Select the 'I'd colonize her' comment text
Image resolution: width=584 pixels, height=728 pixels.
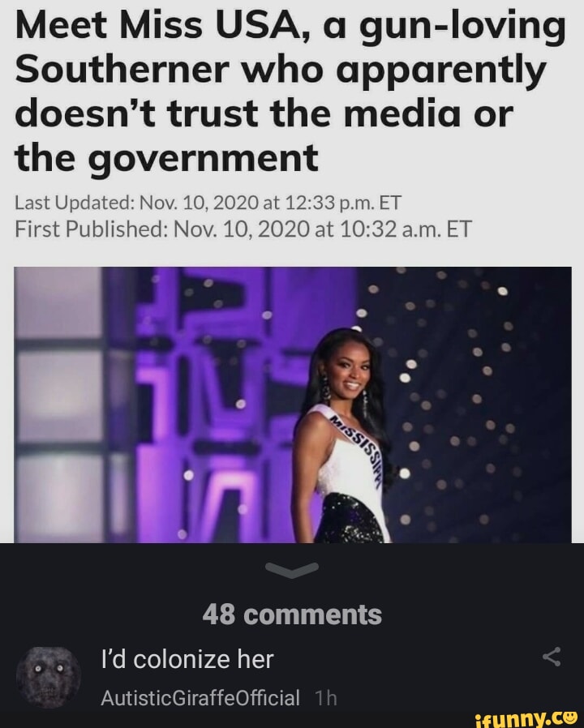point(187,659)
